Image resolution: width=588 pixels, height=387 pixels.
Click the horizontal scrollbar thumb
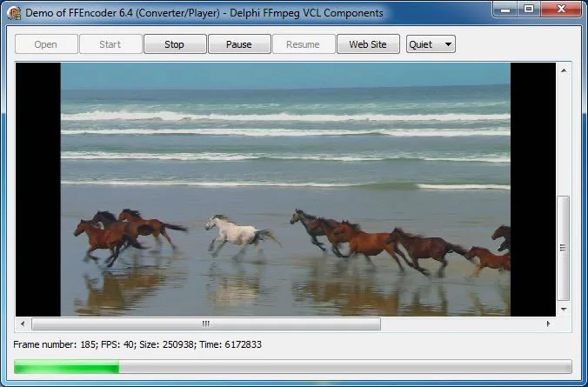(206, 324)
